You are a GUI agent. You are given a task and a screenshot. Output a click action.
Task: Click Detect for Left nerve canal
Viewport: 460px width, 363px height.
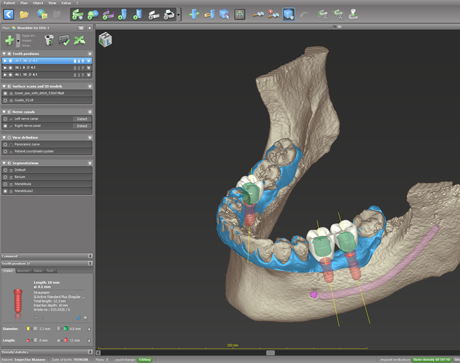pos(82,119)
